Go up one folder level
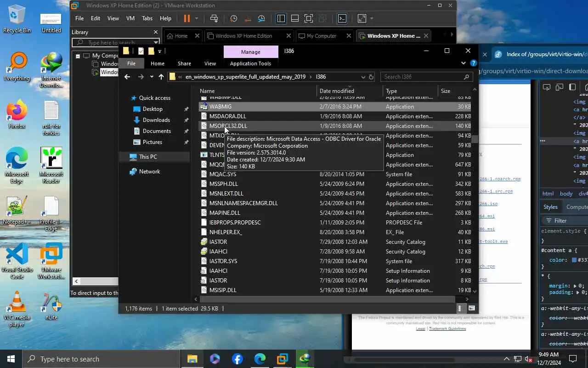Screen dimensions: 588x368 coord(161,77)
